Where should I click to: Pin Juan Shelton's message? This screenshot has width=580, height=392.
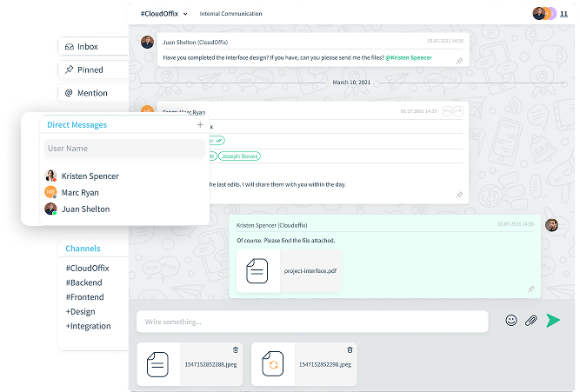click(460, 61)
